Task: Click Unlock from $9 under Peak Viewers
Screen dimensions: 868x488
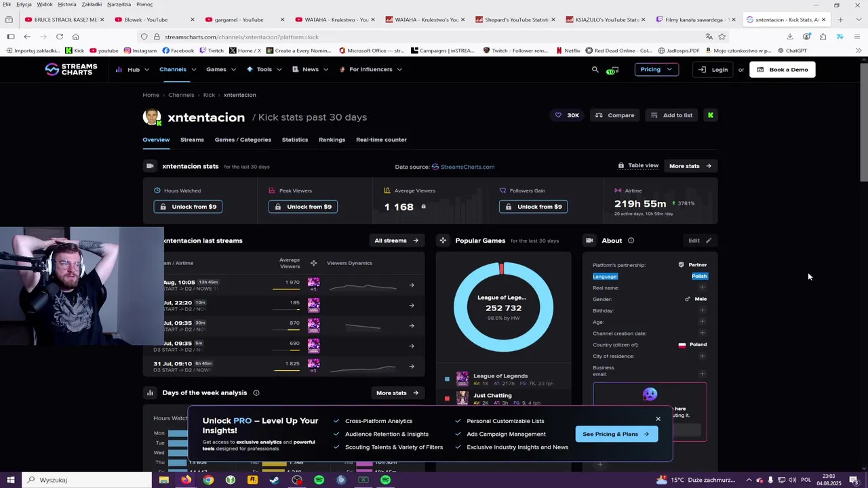Action: click(x=303, y=207)
